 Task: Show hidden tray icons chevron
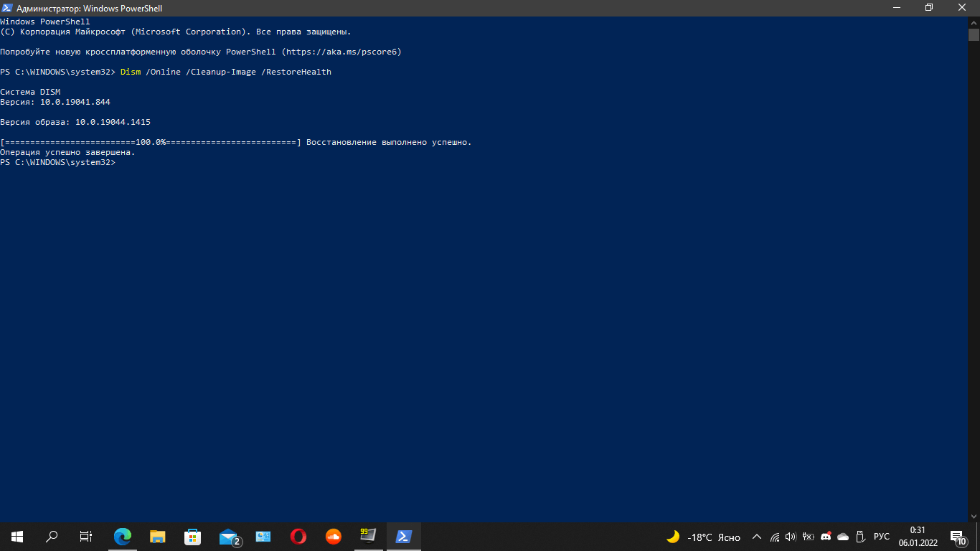(x=756, y=537)
